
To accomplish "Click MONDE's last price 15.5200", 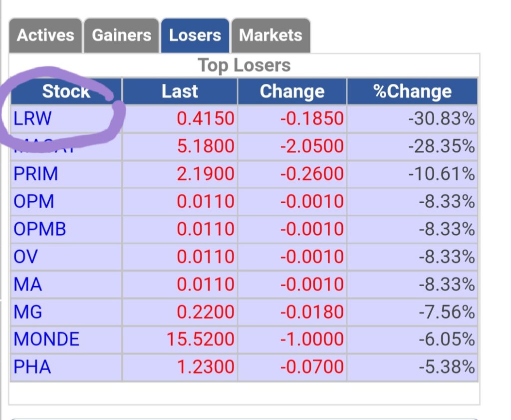I will tap(201, 339).
